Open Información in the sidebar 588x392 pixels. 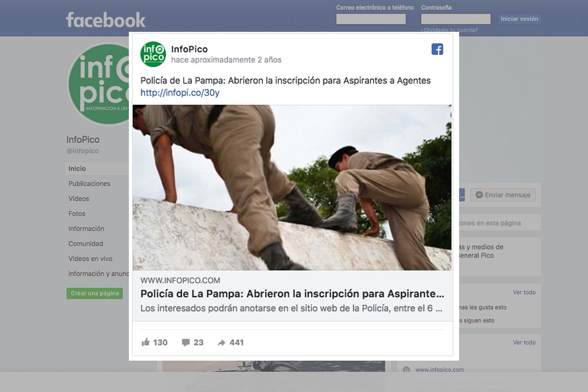(86, 229)
